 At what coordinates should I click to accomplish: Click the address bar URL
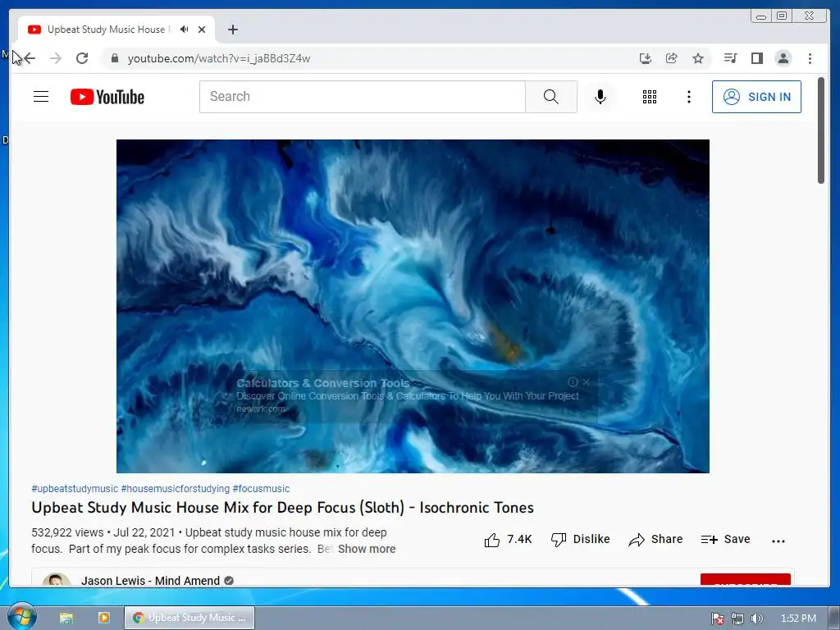(218, 58)
